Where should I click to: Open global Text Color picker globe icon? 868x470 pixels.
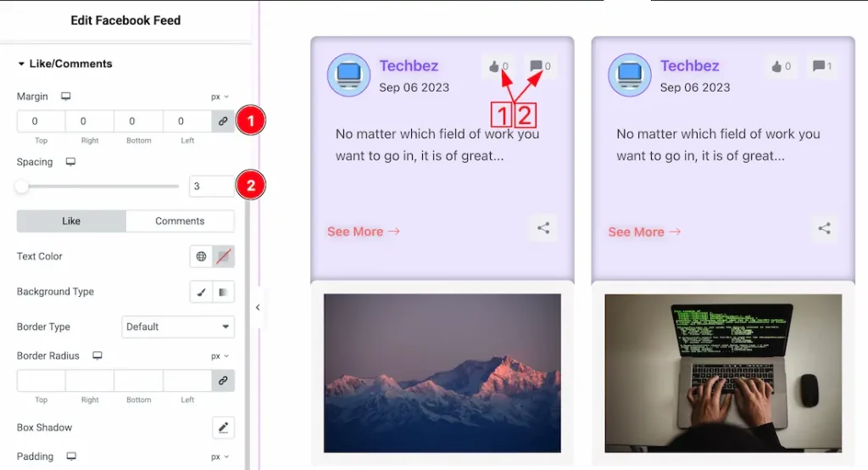click(x=201, y=256)
